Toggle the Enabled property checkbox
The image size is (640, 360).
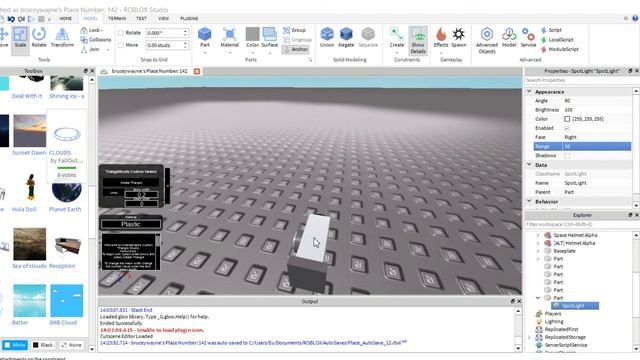tap(567, 128)
